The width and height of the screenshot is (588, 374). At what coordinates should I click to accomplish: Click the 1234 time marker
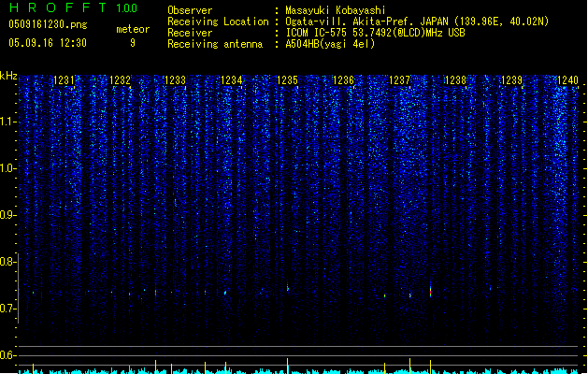[x=232, y=80]
